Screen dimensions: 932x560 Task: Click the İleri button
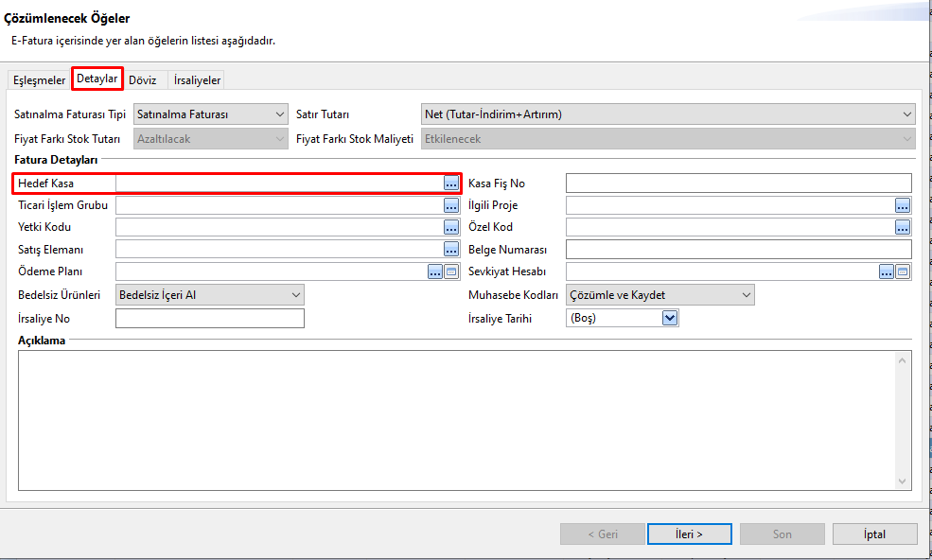click(689, 534)
